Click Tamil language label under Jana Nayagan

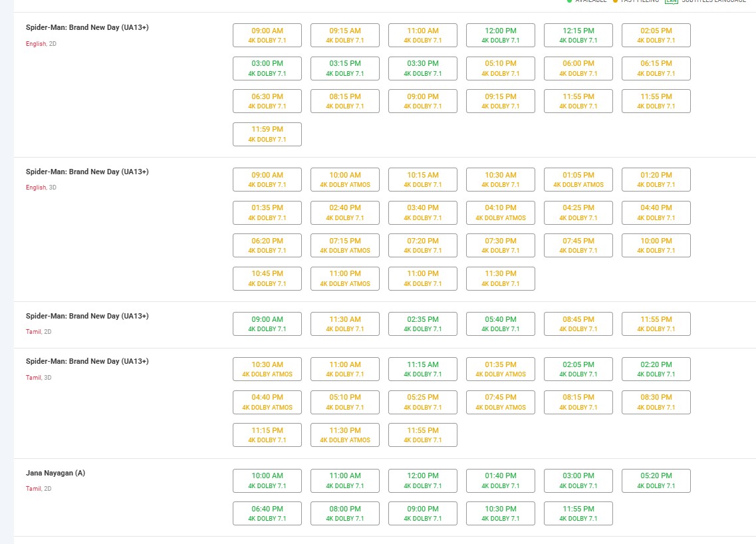pyautogui.click(x=33, y=489)
